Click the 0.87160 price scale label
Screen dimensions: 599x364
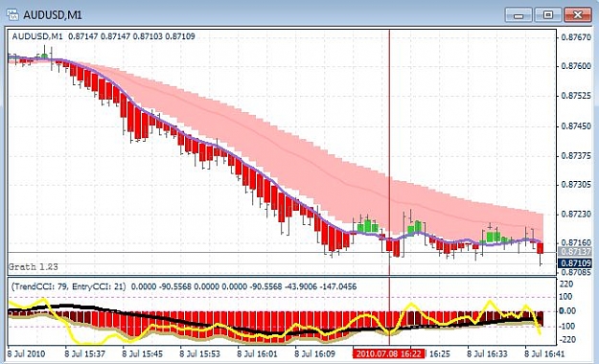click(x=576, y=243)
